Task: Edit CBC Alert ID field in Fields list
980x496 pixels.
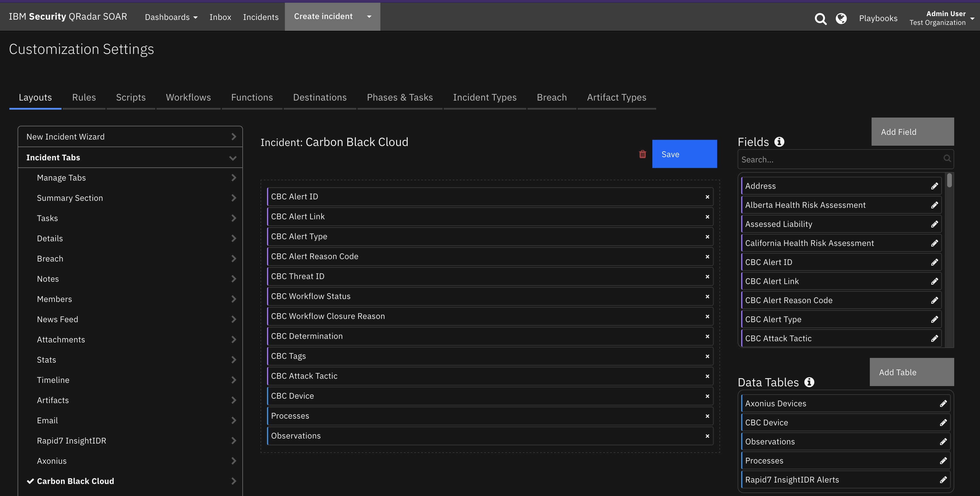Action: (934, 262)
